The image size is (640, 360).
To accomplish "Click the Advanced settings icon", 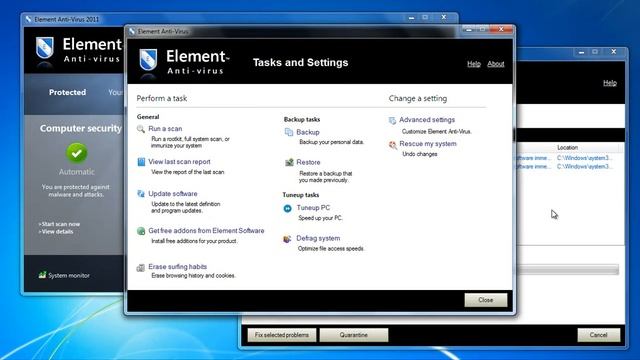I will tap(392, 120).
